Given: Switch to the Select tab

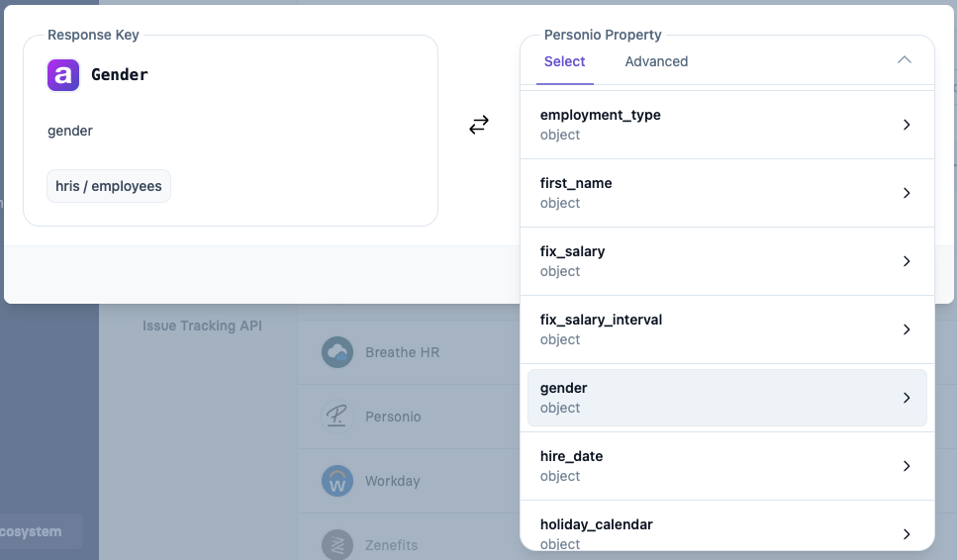Looking at the screenshot, I should tap(565, 61).
